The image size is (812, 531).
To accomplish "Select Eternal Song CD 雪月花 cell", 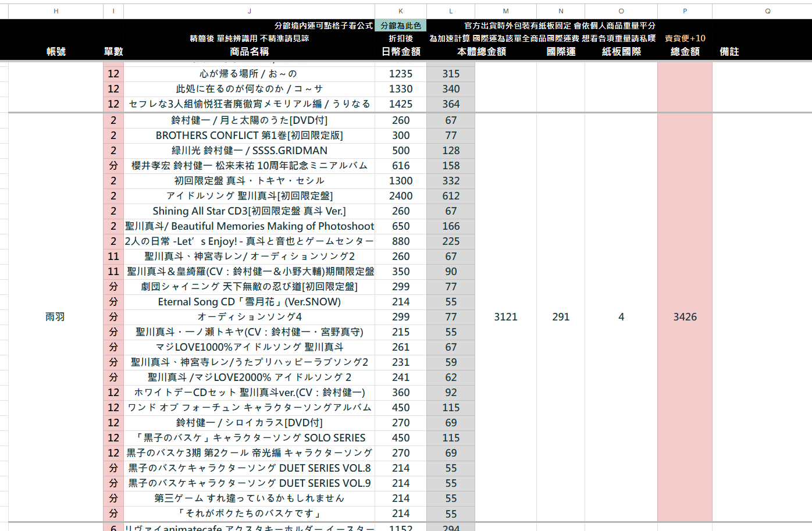I will pos(250,302).
